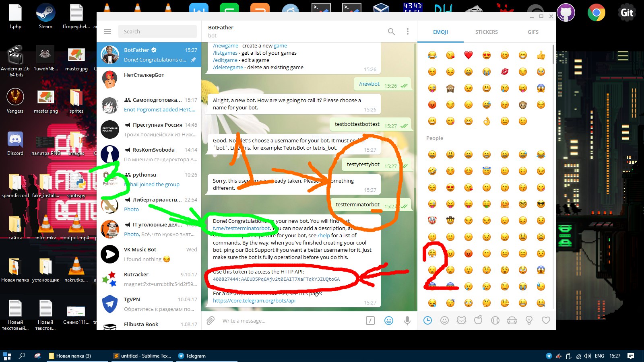Open the core.telegram.org/bots/api link
The image size is (644, 362).
pyautogui.click(x=254, y=300)
